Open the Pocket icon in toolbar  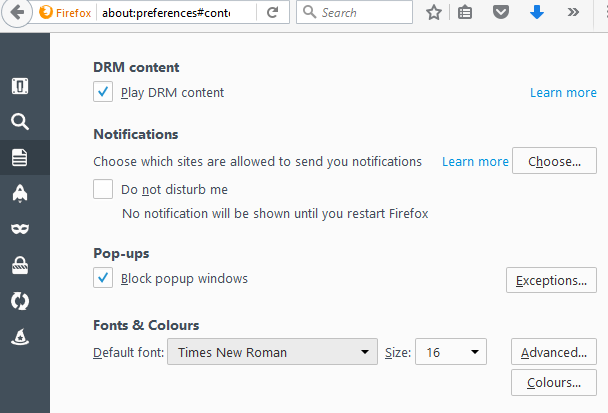pos(501,12)
